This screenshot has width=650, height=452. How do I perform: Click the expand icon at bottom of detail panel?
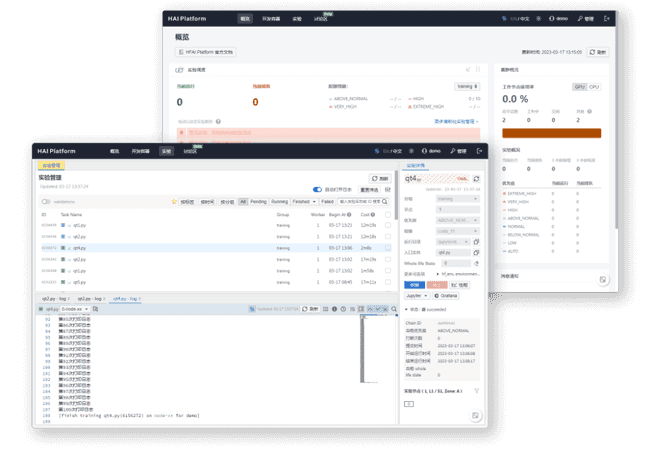click(x=476, y=415)
